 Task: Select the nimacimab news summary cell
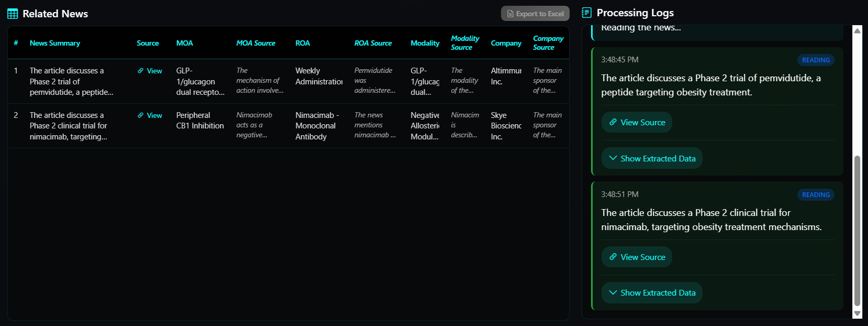[x=69, y=126]
